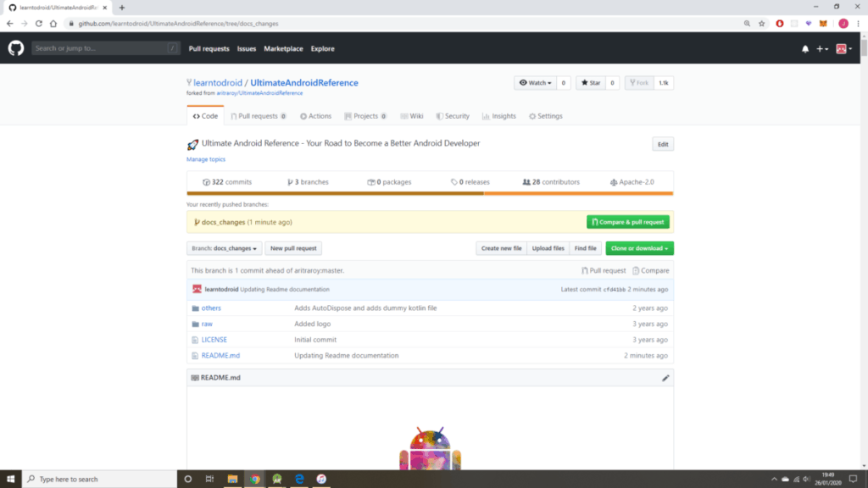Edit README.md with the pencil icon
Screen dimensions: 868x488
[665, 378]
